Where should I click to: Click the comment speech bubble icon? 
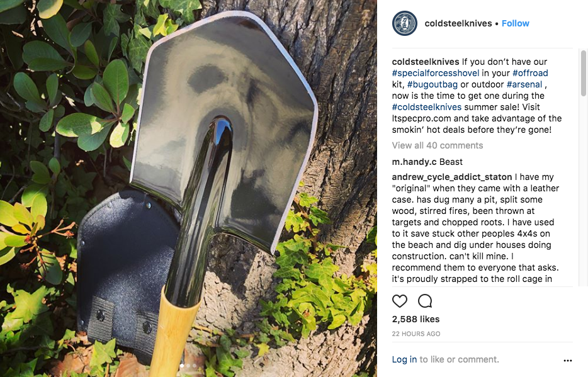point(425,301)
